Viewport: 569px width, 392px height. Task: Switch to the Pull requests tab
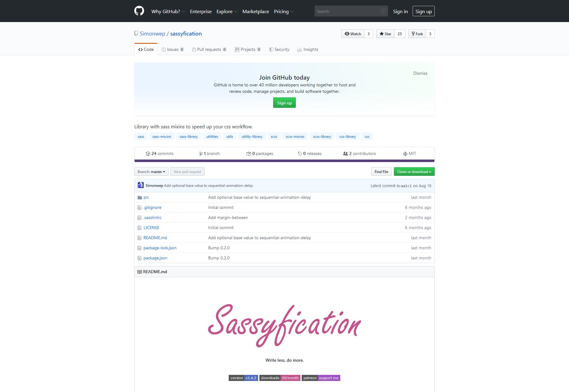tap(209, 49)
